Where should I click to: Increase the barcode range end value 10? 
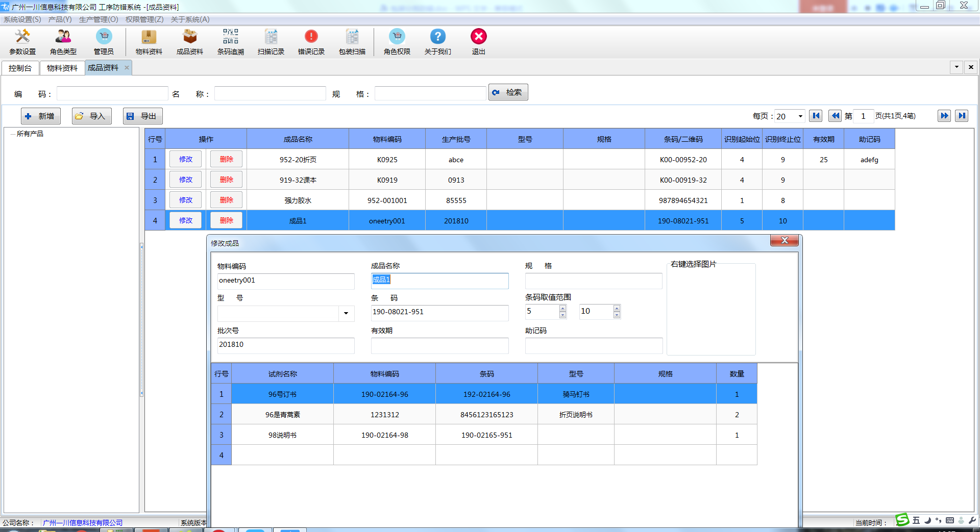[x=617, y=308]
